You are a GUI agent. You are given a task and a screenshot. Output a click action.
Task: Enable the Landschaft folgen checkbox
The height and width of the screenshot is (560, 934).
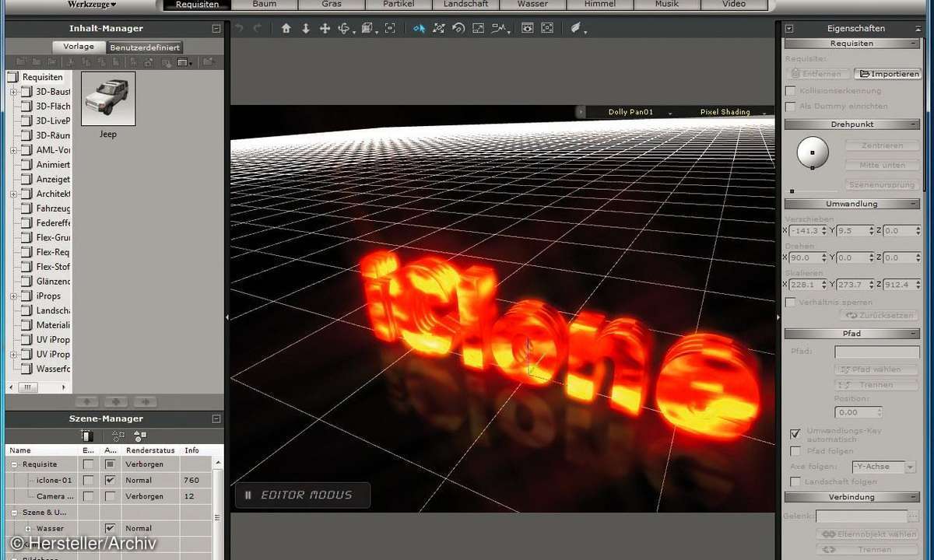click(x=795, y=481)
